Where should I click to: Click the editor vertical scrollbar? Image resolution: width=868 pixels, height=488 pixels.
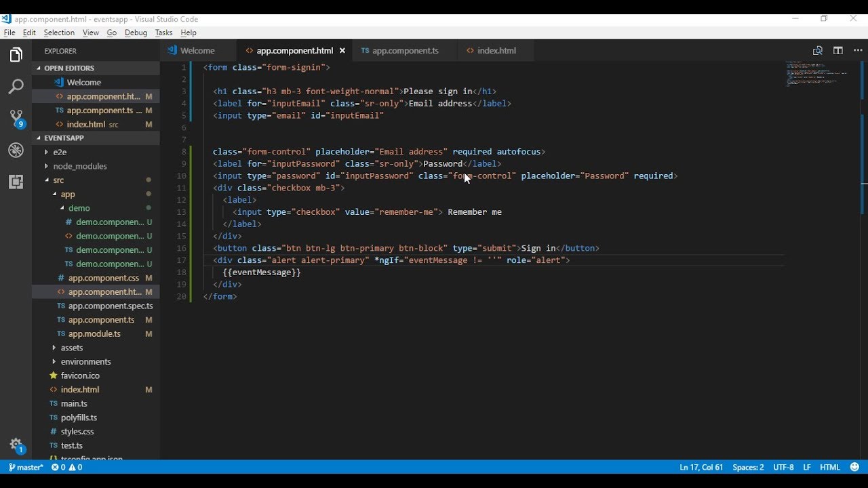pyautogui.click(x=864, y=261)
